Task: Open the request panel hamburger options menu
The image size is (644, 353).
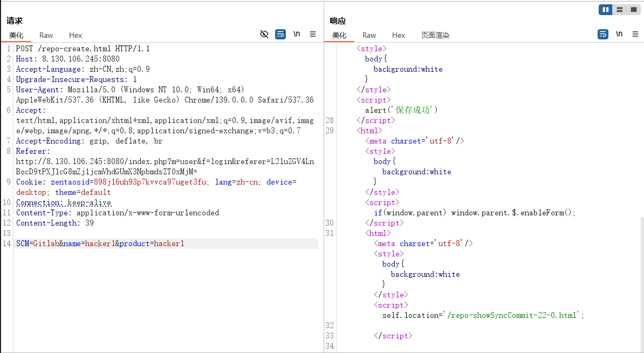Action: click(313, 34)
